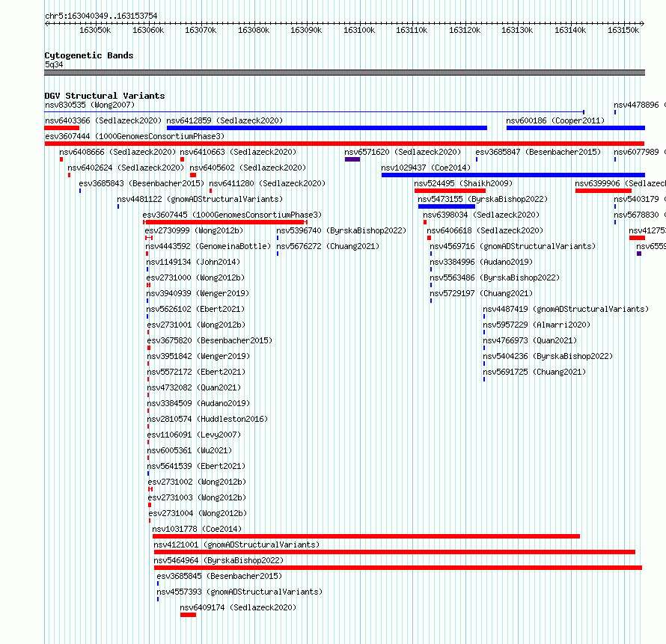
Task: Select the nsv6571620 purple variant bar
Action: click(352, 159)
